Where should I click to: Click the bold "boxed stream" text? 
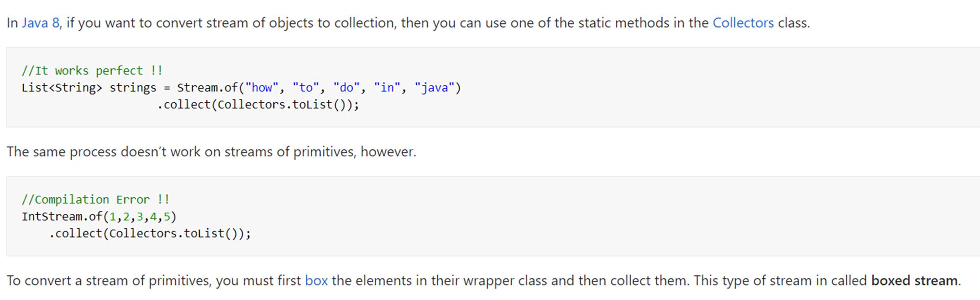coord(914,281)
